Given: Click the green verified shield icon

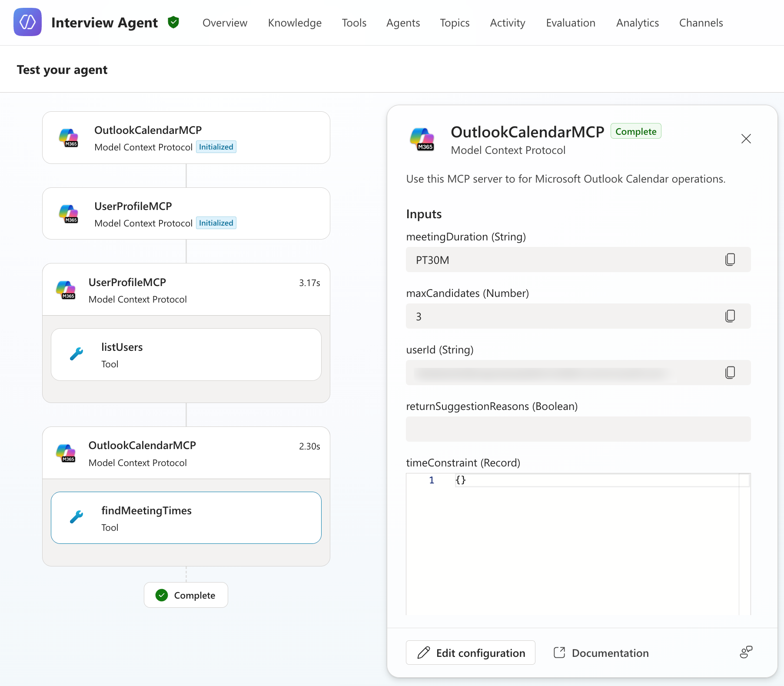Looking at the screenshot, I should (x=173, y=22).
